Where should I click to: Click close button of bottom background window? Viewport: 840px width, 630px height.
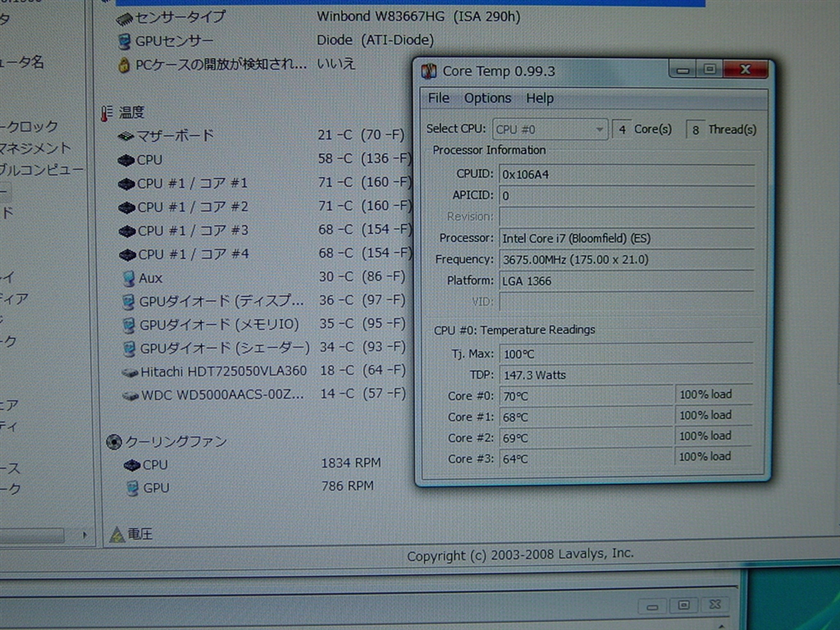714,605
